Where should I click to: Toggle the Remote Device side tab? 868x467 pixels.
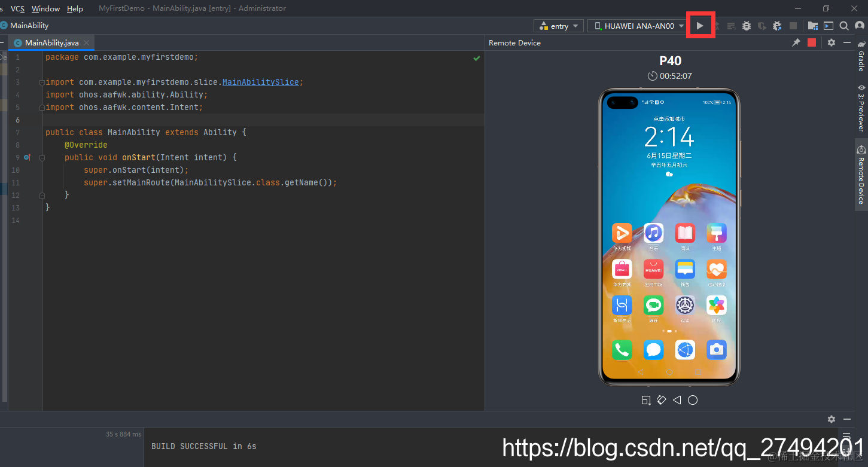[x=861, y=175]
